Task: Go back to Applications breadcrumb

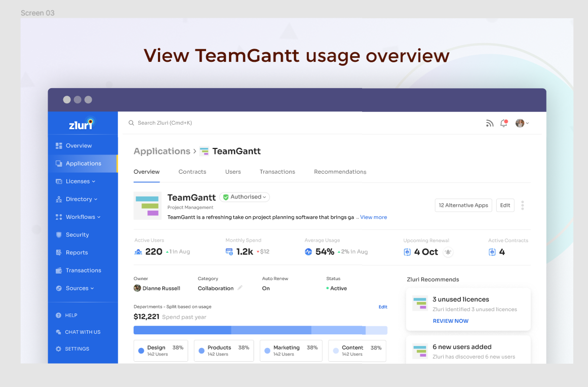Action: (162, 151)
